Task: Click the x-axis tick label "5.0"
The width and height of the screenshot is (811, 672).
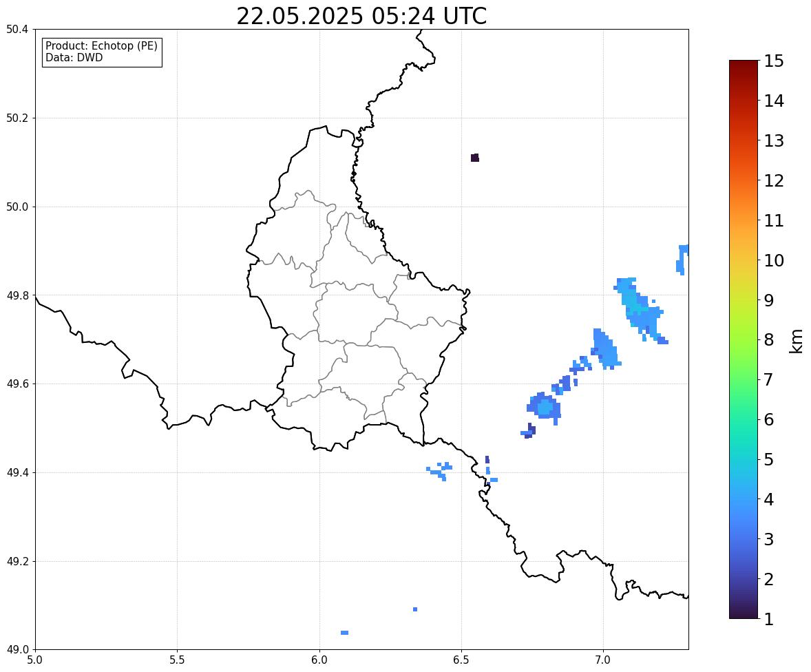Action: (x=35, y=660)
